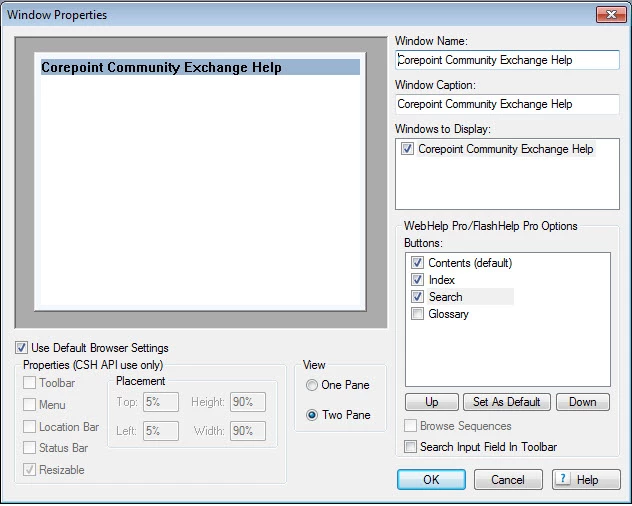This screenshot has width=632, height=506.
Task: Click the Top placement field
Action: pos(161,402)
